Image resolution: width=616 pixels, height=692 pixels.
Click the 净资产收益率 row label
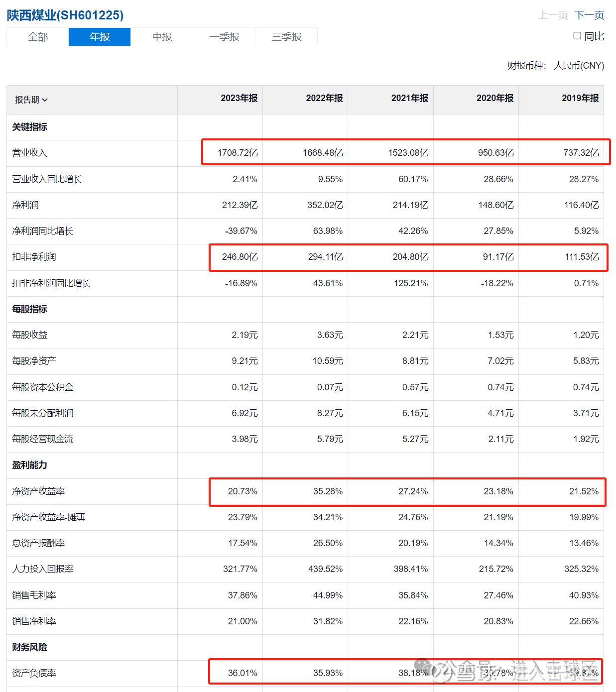(x=38, y=491)
